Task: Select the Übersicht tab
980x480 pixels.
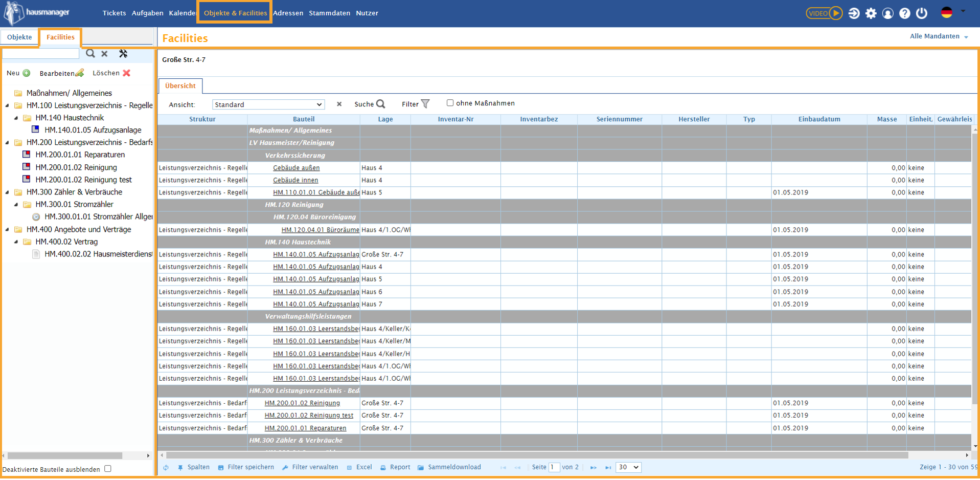Action: pyautogui.click(x=180, y=86)
